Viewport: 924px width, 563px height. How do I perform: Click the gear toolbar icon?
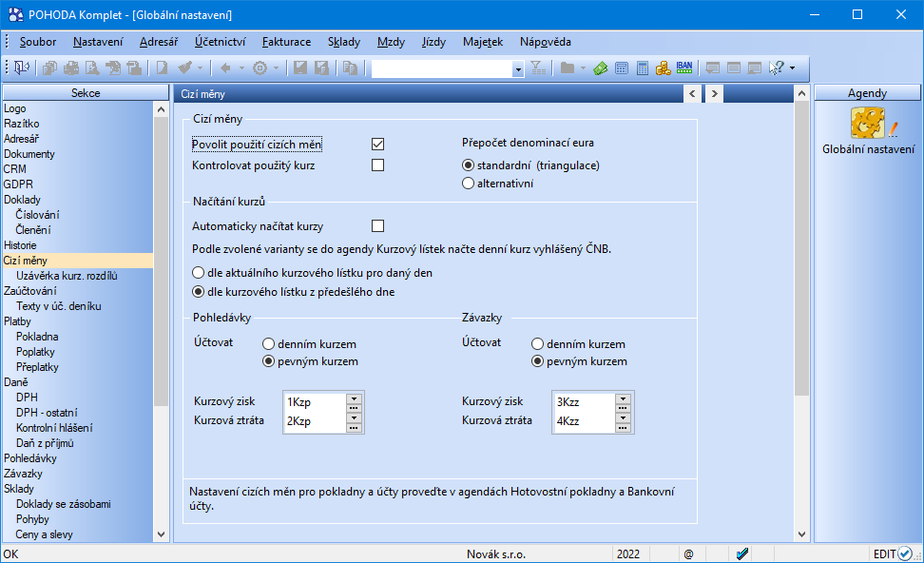(260, 68)
